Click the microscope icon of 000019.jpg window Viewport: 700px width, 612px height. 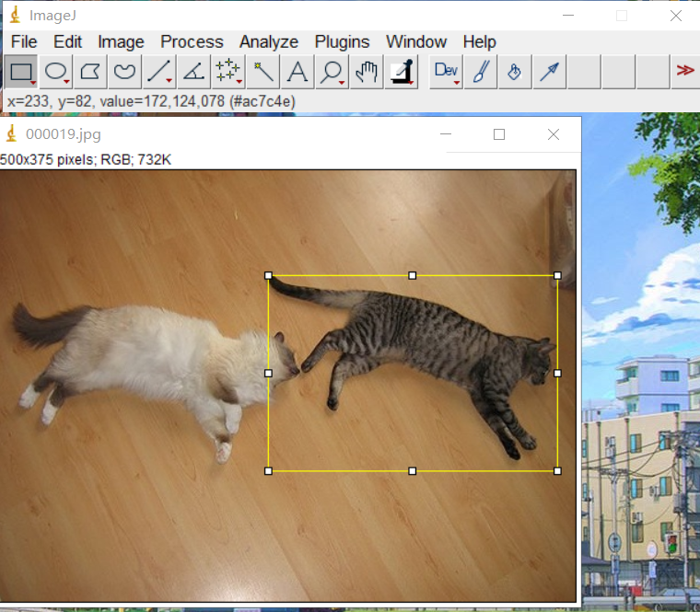pyautogui.click(x=11, y=133)
